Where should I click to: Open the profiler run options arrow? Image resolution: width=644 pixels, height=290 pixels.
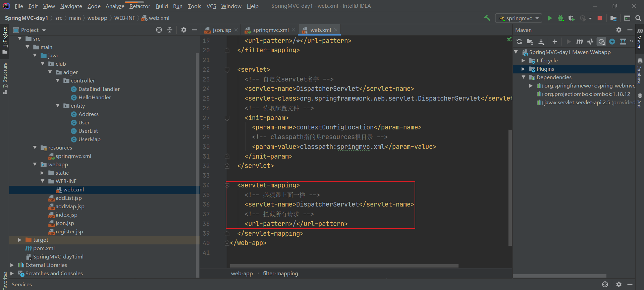pyautogui.click(x=590, y=18)
